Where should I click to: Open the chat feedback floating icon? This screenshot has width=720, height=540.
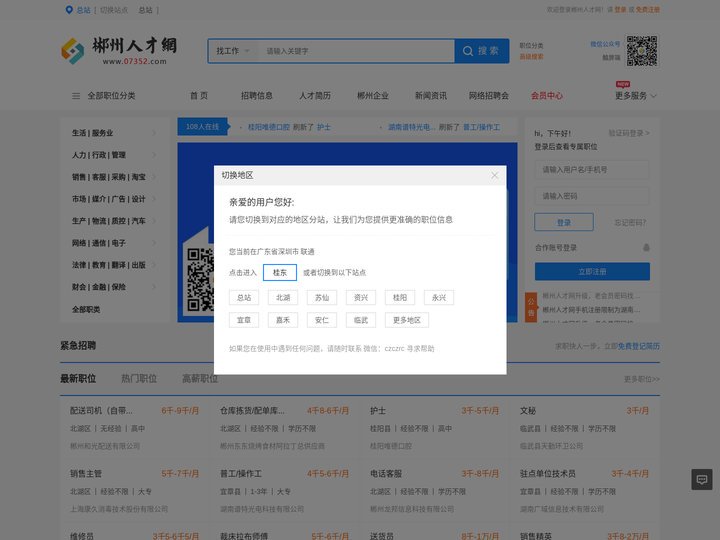[702, 479]
